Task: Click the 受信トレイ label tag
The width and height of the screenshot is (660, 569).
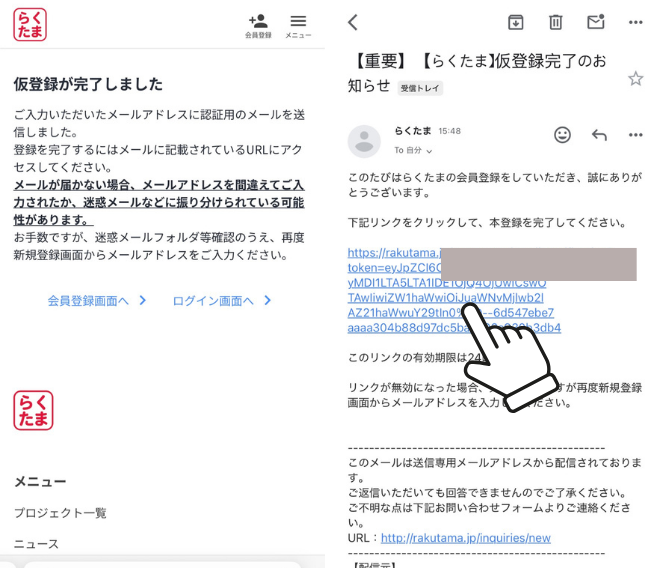Action: [420, 88]
